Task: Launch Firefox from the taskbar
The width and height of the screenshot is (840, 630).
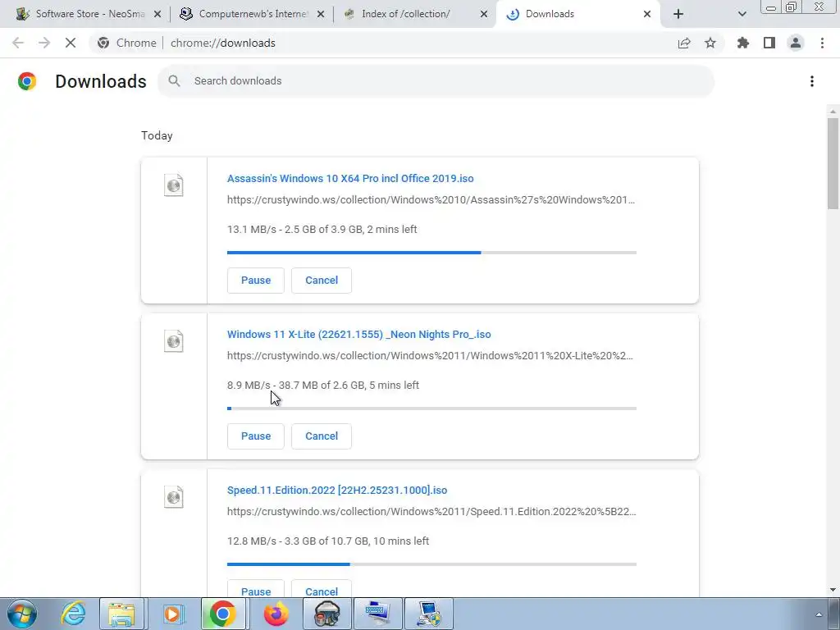Action: tap(276, 614)
